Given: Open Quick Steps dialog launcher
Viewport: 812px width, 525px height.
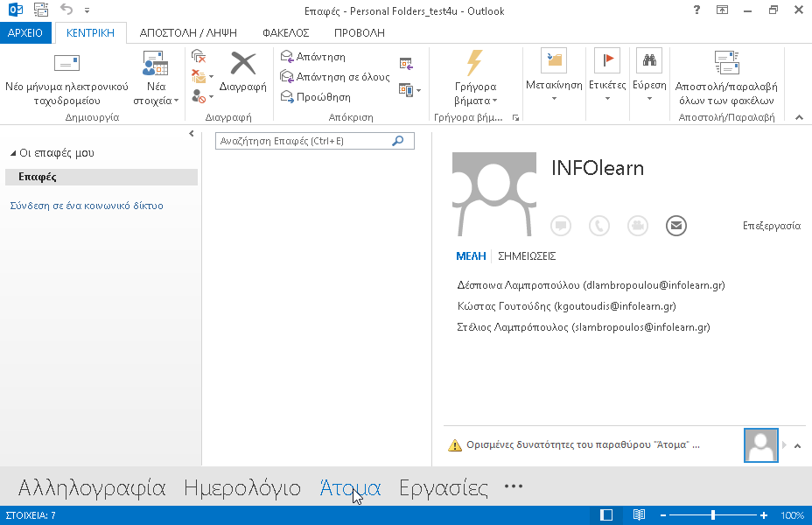Looking at the screenshot, I should coord(515,118).
